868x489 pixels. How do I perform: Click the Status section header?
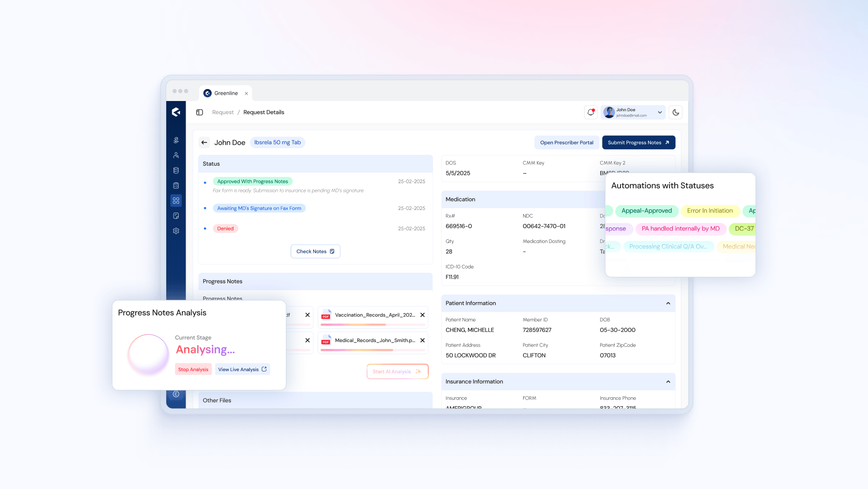316,163
